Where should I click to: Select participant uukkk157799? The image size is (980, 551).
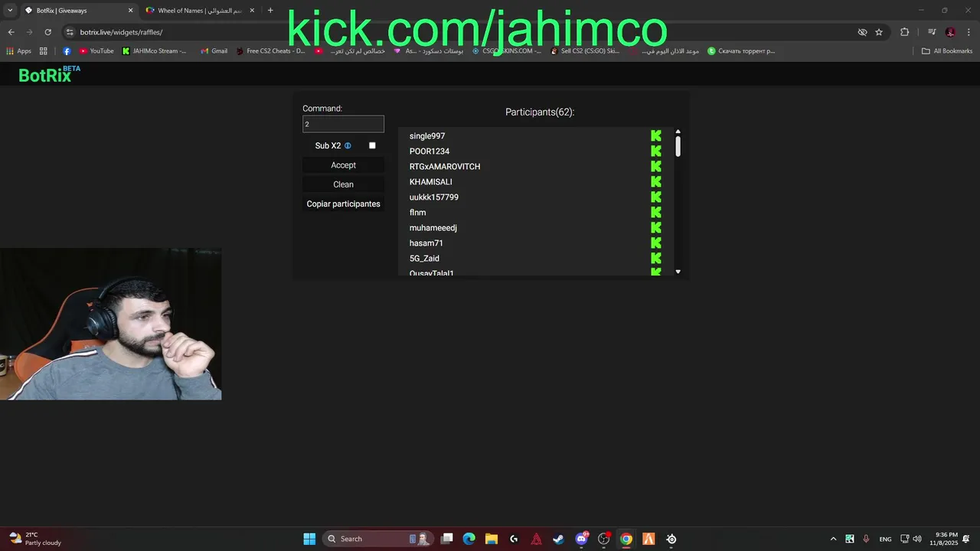click(434, 197)
